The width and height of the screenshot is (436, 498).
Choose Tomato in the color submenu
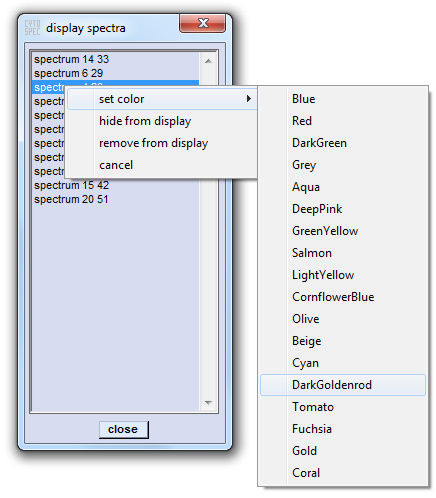pos(343,407)
